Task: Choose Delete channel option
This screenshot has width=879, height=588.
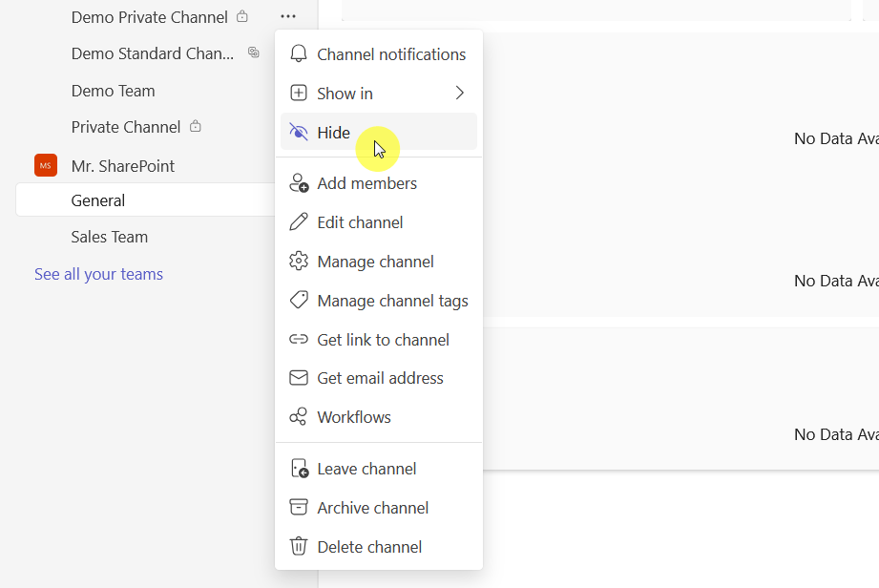Action: pyautogui.click(x=378, y=547)
